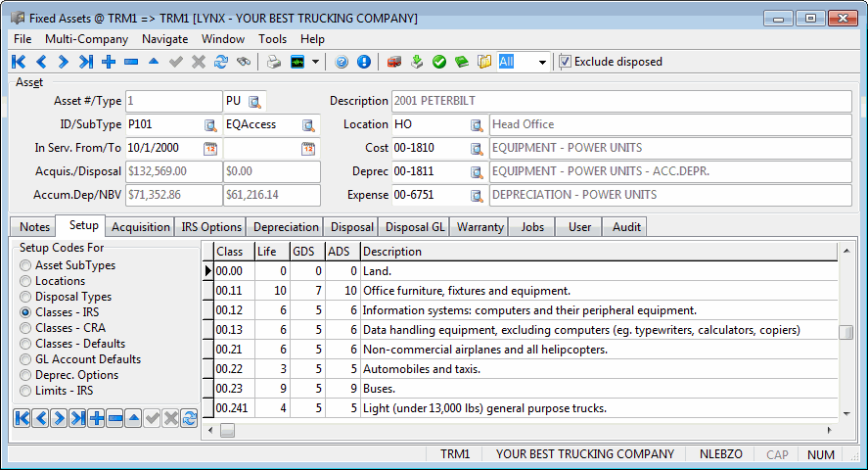Click the green checkmark circle toolbar icon
The image size is (868, 470).
(x=439, y=62)
